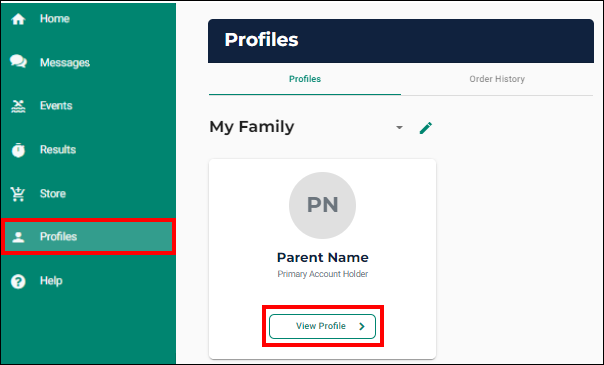
Task: Select the Profiles tab
Action: click(x=305, y=79)
